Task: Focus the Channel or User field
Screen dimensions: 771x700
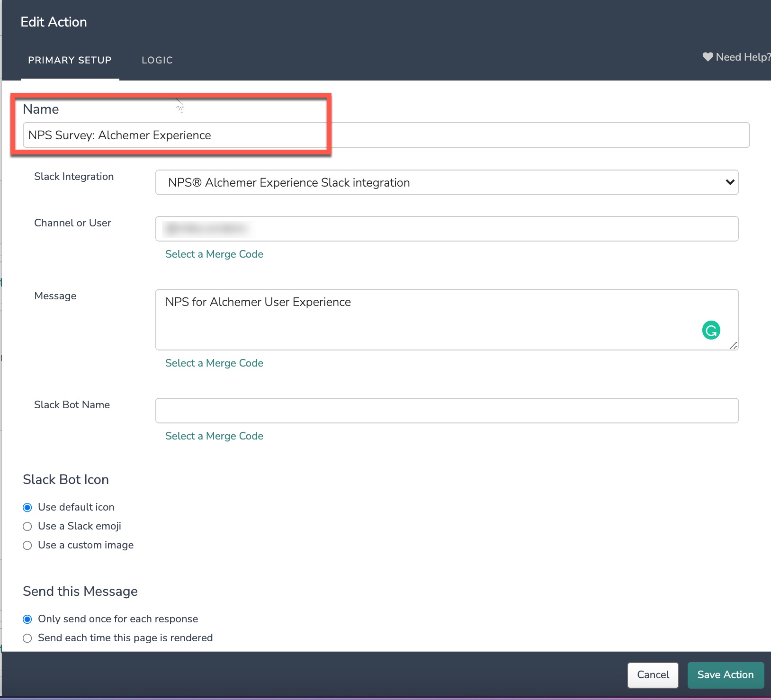Action: pos(447,229)
